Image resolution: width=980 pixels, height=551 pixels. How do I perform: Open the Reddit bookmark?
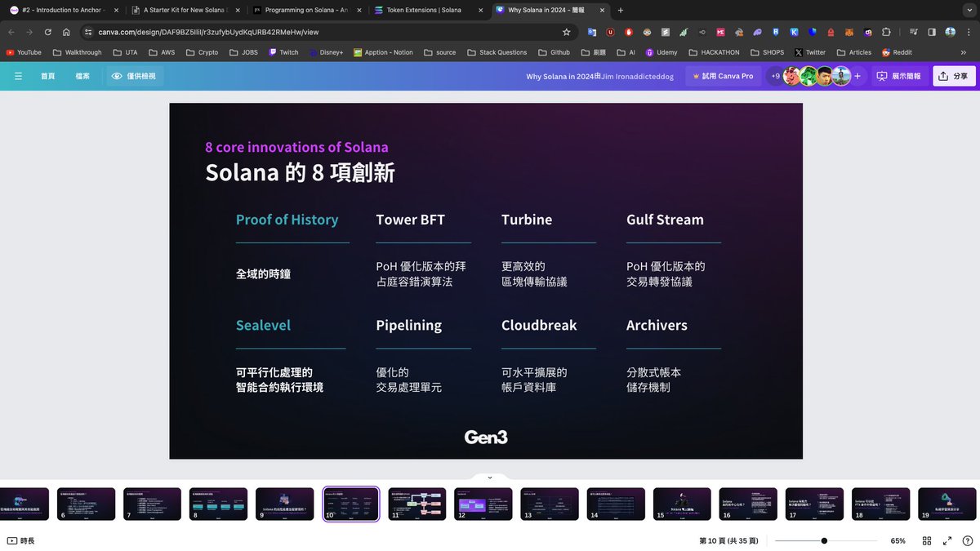pyautogui.click(x=897, y=52)
